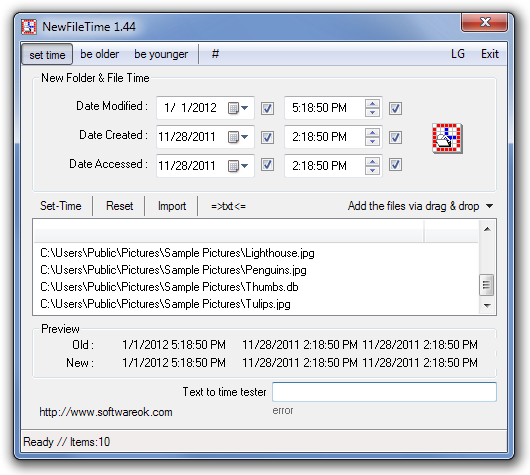Click the Import button

tap(172, 206)
